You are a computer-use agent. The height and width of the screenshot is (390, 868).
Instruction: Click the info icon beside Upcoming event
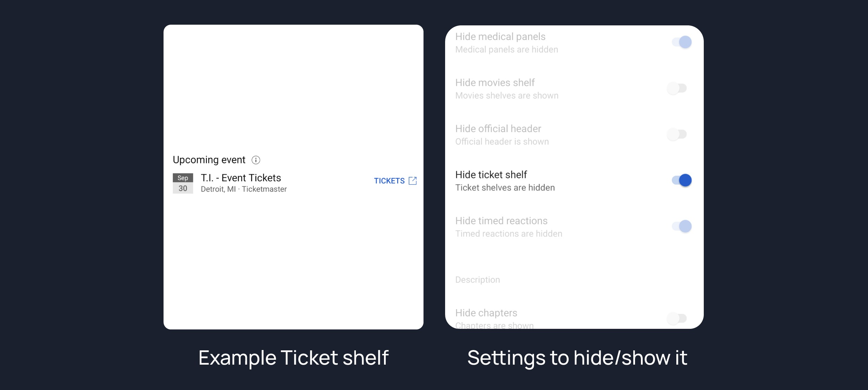pyautogui.click(x=256, y=160)
